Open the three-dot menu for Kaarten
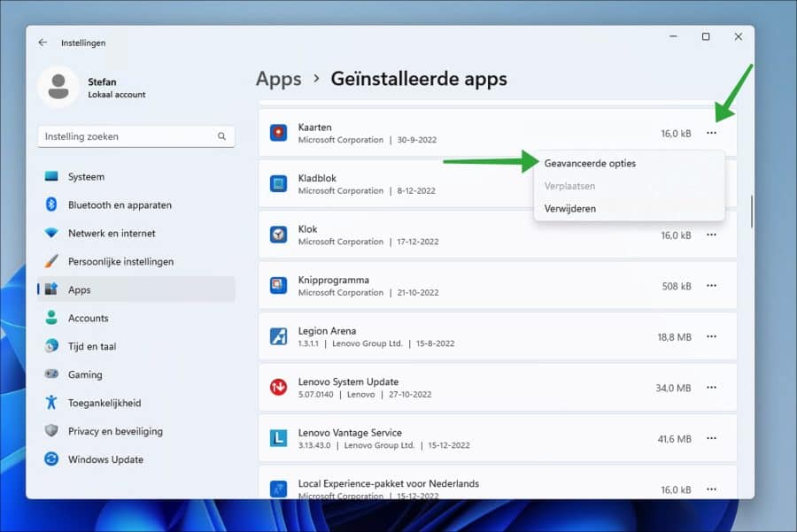 (711, 133)
